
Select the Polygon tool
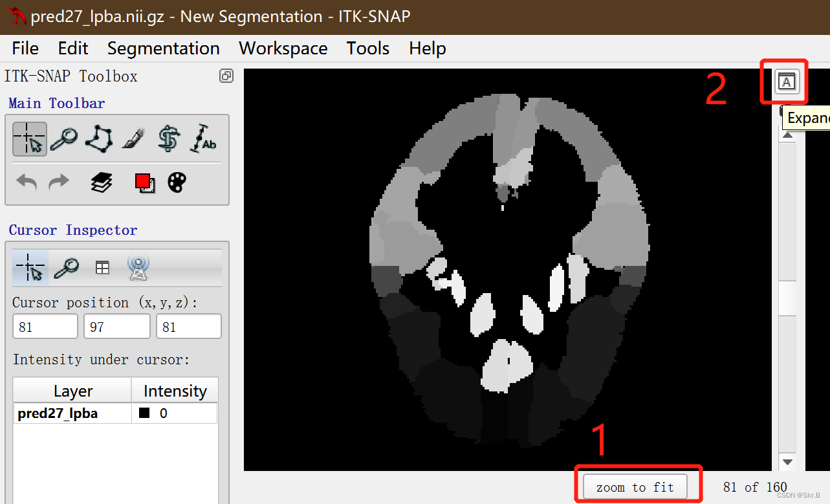tap(98, 138)
